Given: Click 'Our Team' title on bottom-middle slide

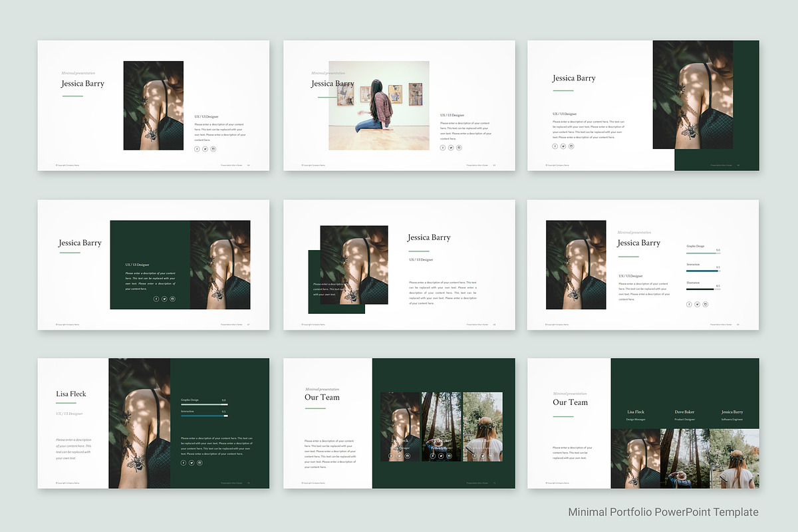Looking at the screenshot, I should [x=322, y=398].
